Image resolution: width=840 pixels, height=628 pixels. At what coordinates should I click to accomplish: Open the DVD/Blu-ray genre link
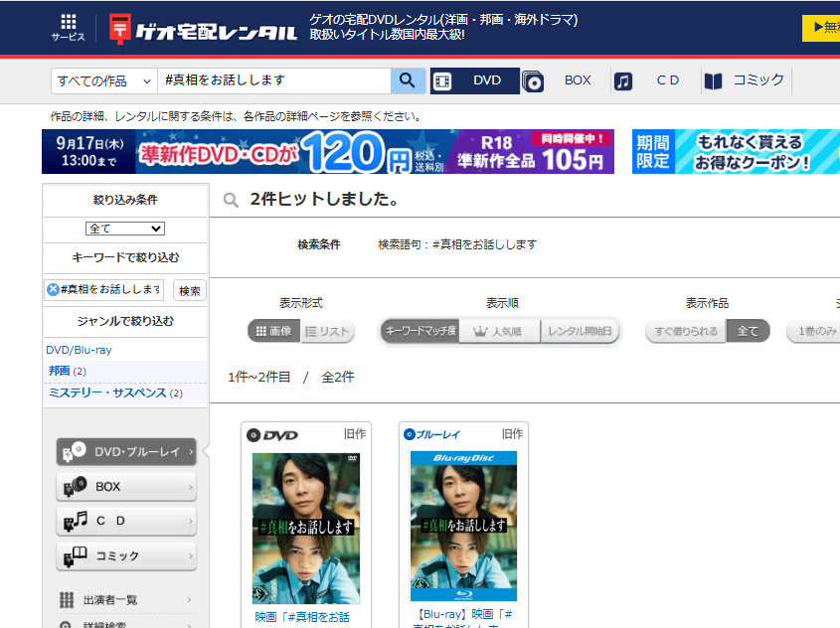coord(79,350)
